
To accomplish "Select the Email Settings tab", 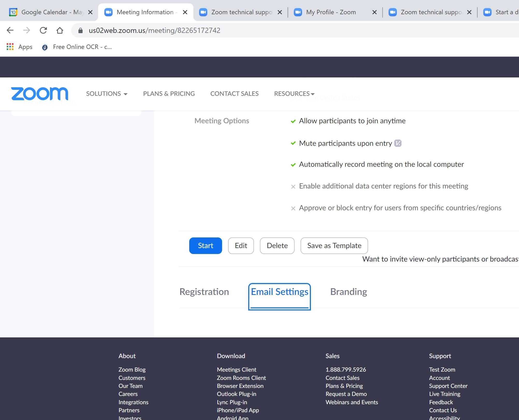I will 280,292.
